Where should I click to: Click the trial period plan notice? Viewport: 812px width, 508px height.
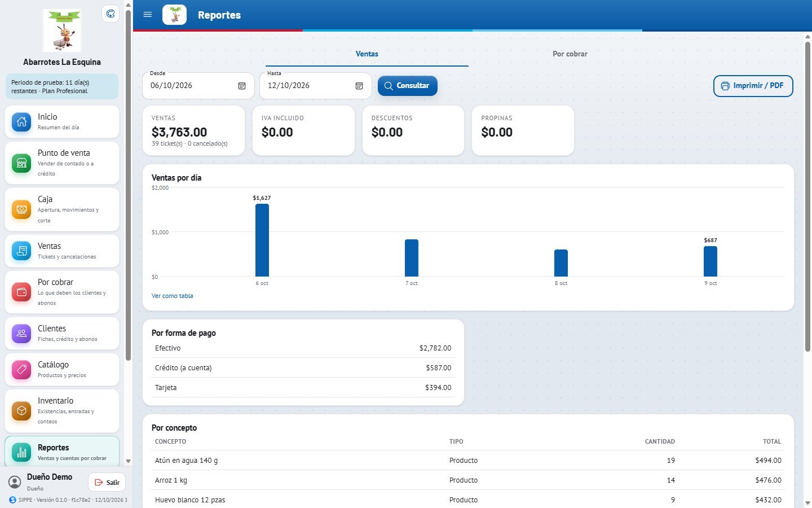coord(62,86)
